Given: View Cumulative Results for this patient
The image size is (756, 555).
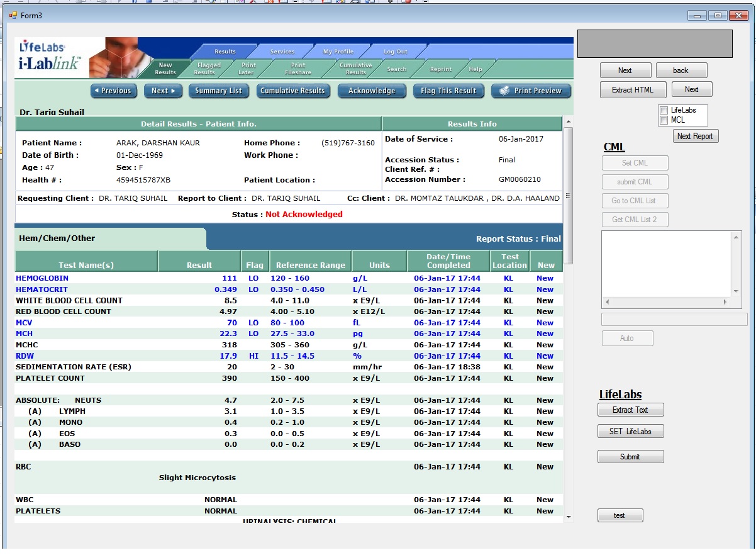Looking at the screenshot, I should click(x=293, y=91).
